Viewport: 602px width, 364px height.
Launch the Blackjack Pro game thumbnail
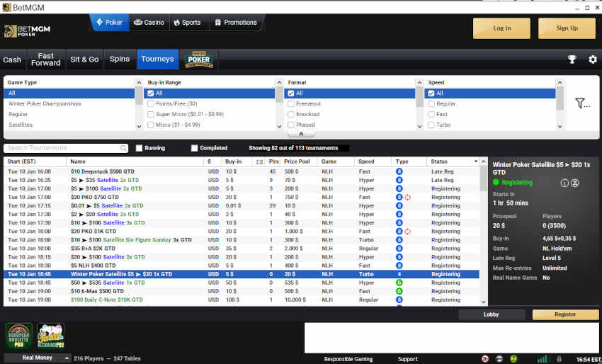coord(51,336)
